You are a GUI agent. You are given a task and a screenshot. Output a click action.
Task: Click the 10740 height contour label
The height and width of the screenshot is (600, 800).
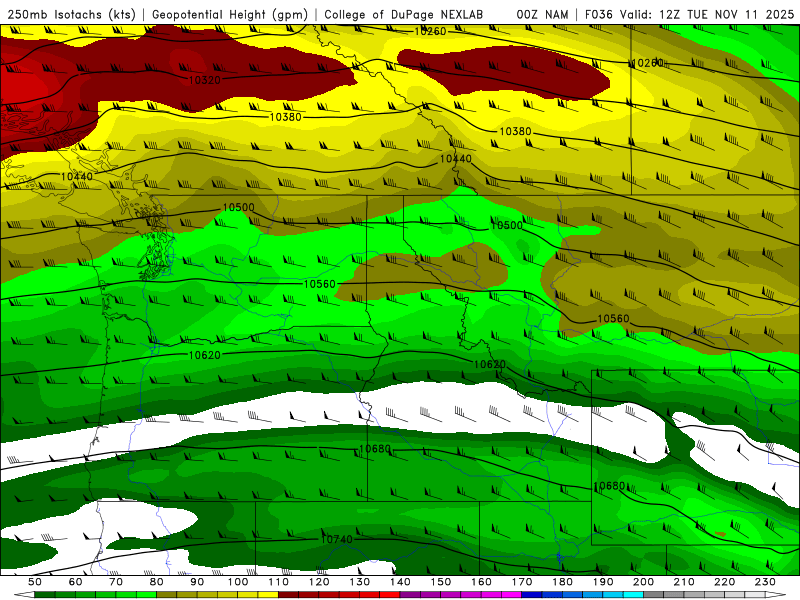[x=337, y=539]
